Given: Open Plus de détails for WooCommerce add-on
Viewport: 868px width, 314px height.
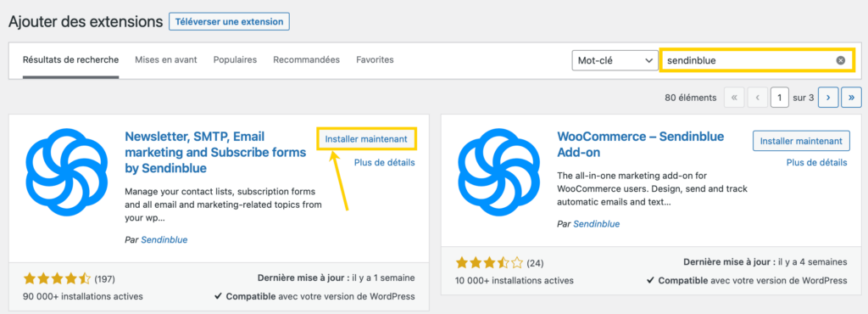Looking at the screenshot, I should (x=816, y=163).
